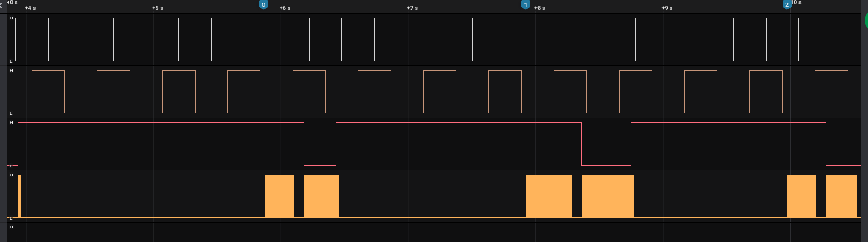Select timing marker 0 on the timeline
Image resolution: width=868 pixels, height=242 pixels.
click(264, 5)
